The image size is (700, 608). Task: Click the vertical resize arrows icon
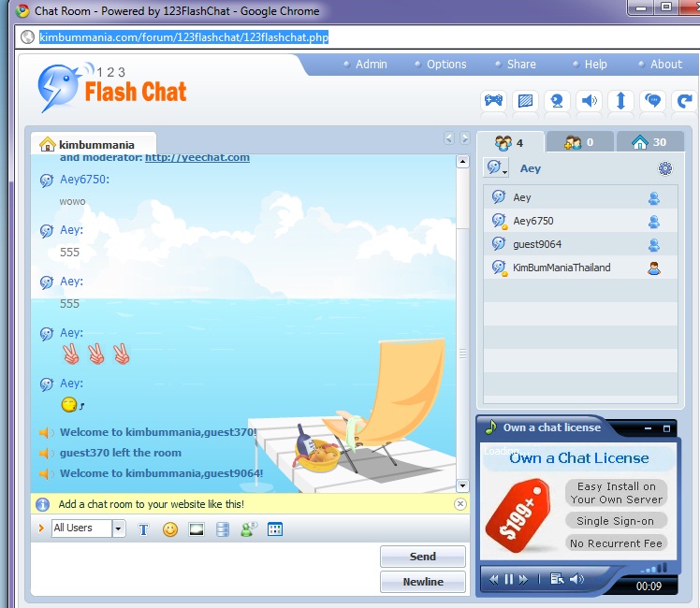pos(620,101)
